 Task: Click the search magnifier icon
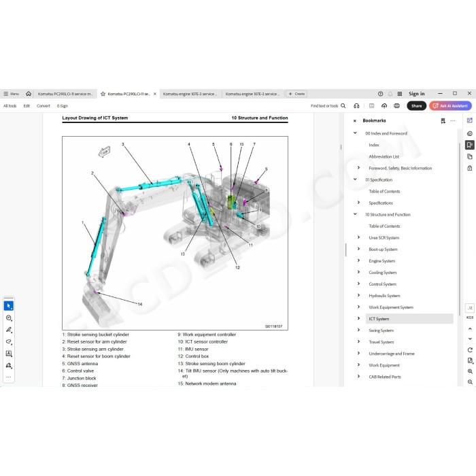[343, 105]
